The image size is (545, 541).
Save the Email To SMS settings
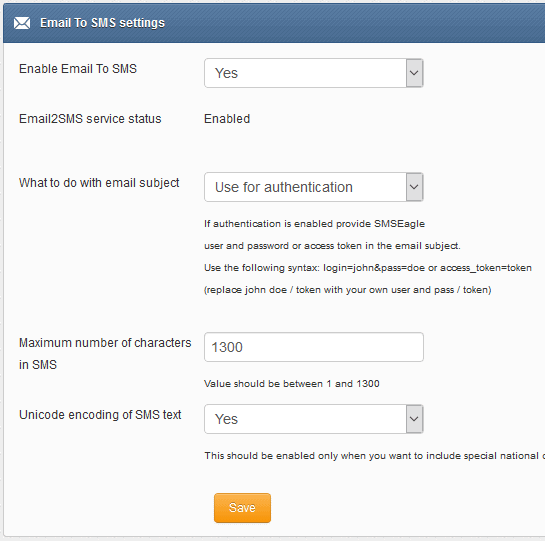click(x=242, y=508)
